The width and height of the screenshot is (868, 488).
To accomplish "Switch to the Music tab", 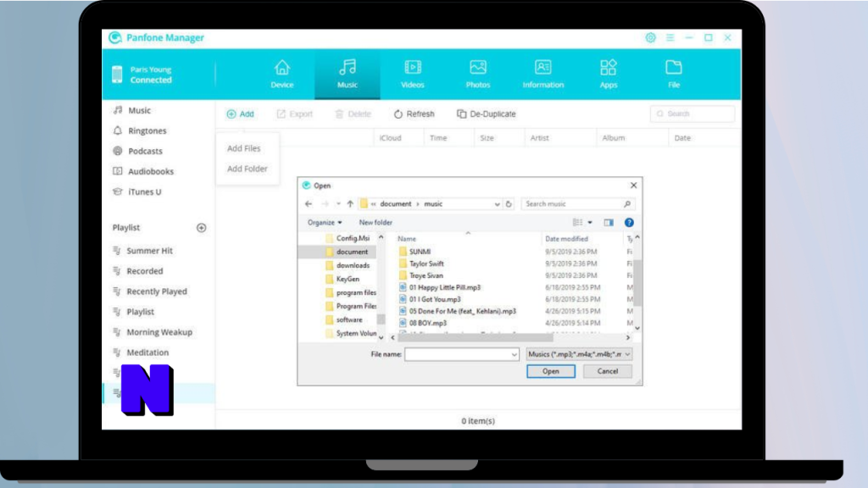I will point(347,75).
